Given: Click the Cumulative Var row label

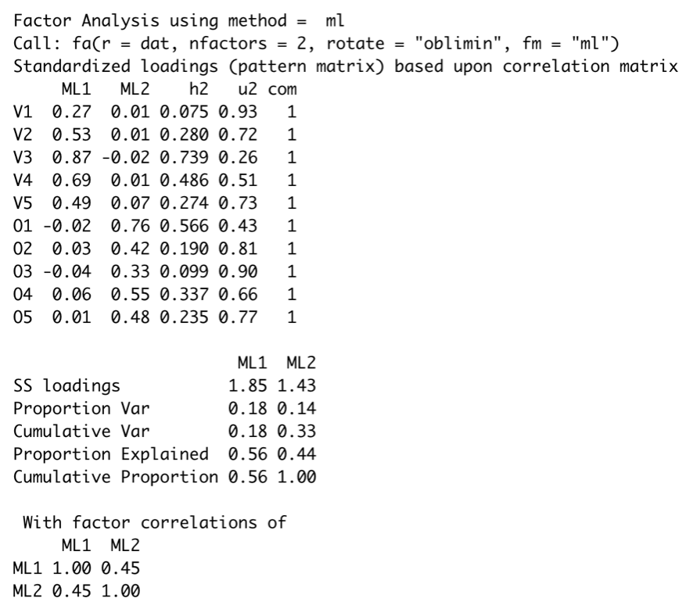Looking at the screenshot, I should (72, 429).
